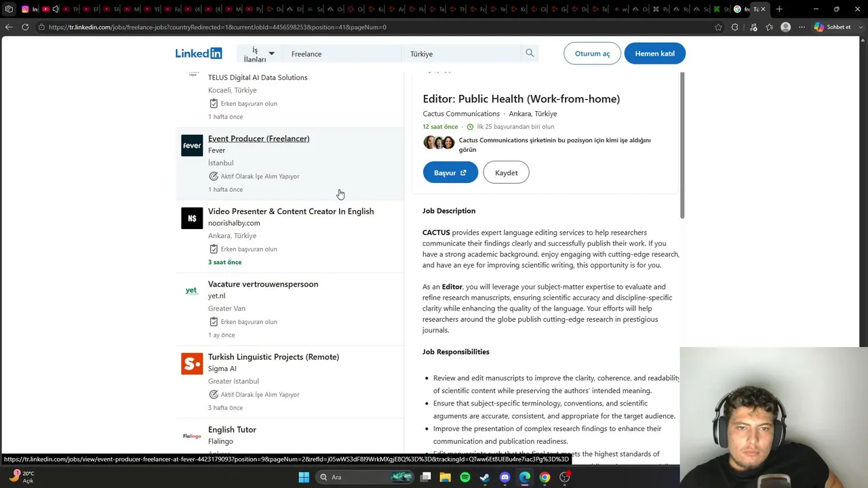Image resolution: width=868 pixels, height=488 pixels.
Task: Click the 'Job Responsibilities' heading text
Action: [x=456, y=352]
